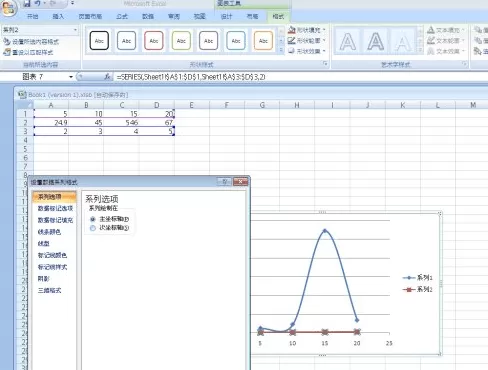Open the 数据 (Data) ribbon tab
The width and height of the screenshot is (488, 370).
tap(148, 16)
